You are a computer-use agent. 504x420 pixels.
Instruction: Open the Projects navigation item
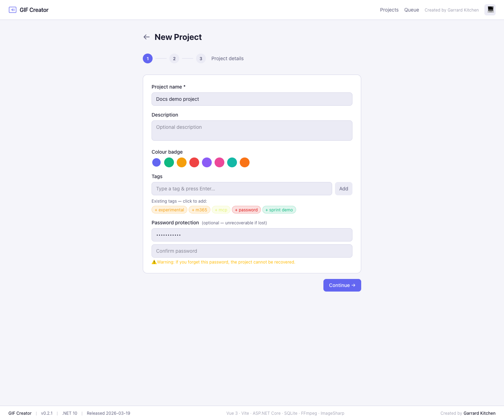click(x=389, y=10)
